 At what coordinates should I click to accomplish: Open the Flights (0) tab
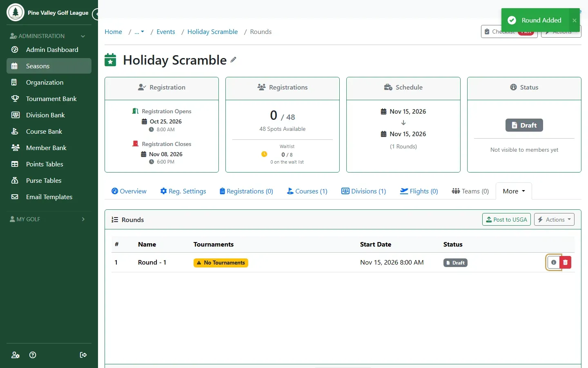[x=419, y=191]
